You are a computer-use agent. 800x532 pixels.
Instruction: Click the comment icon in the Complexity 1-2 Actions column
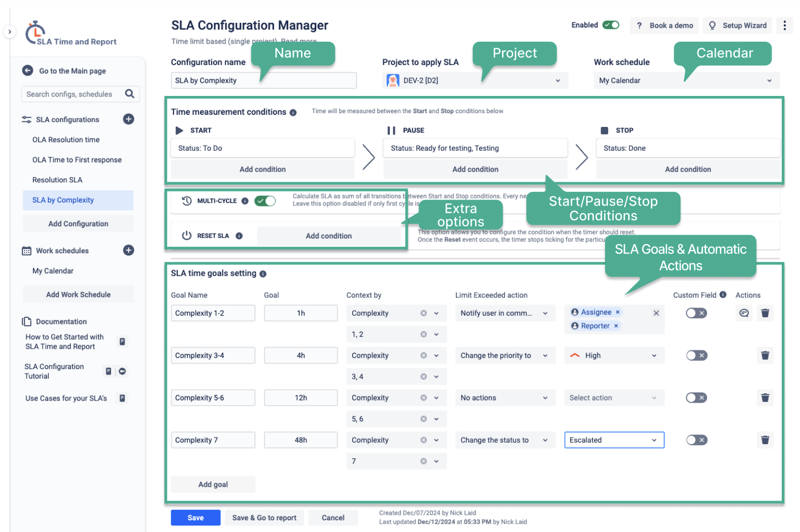[744, 313]
